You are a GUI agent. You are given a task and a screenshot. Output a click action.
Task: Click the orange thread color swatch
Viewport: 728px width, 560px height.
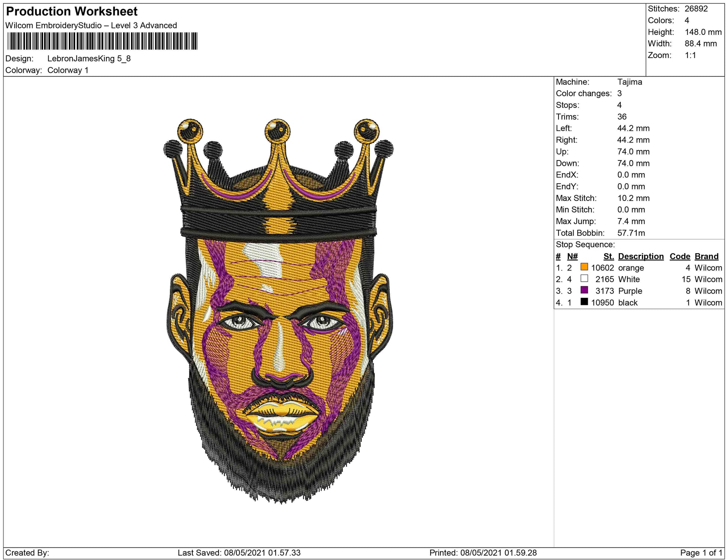(584, 267)
